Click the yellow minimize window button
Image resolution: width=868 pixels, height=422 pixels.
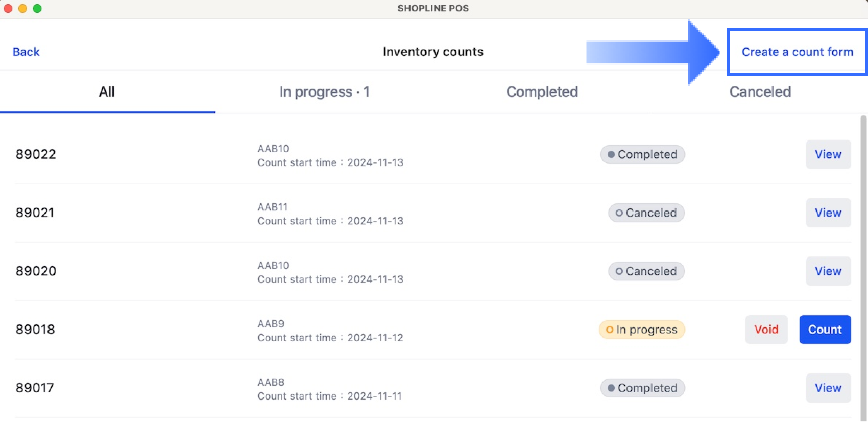coord(22,8)
